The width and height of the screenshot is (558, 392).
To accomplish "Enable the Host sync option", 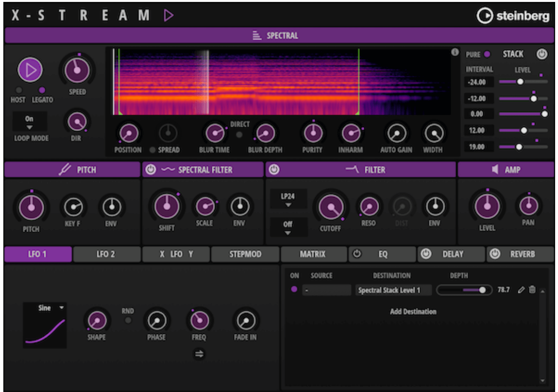I will 19,90.
